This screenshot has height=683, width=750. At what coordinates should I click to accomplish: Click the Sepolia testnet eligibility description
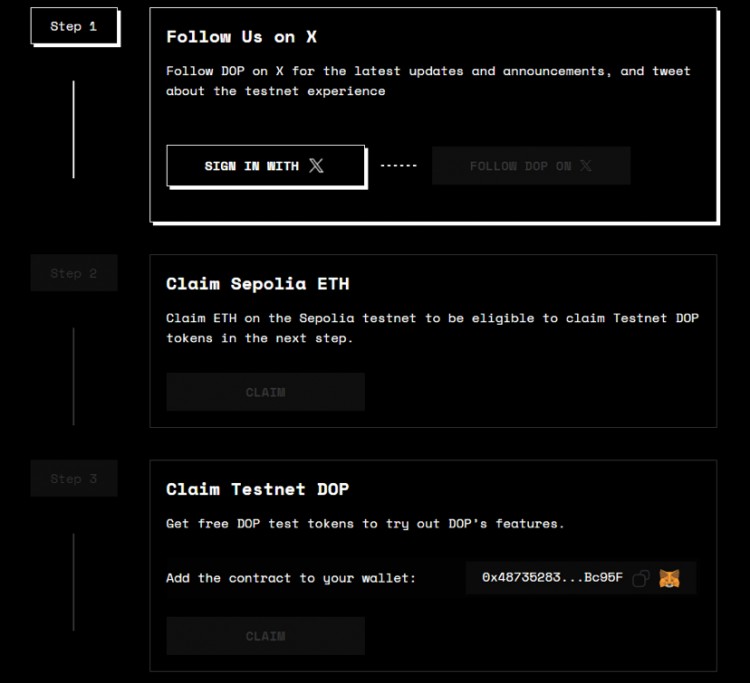(432, 328)
